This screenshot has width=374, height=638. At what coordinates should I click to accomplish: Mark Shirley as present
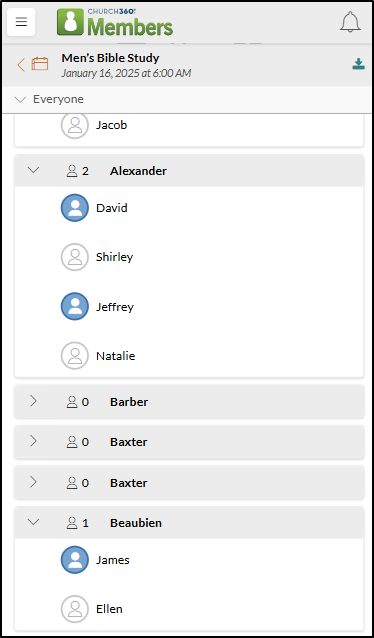click(74, 257)
